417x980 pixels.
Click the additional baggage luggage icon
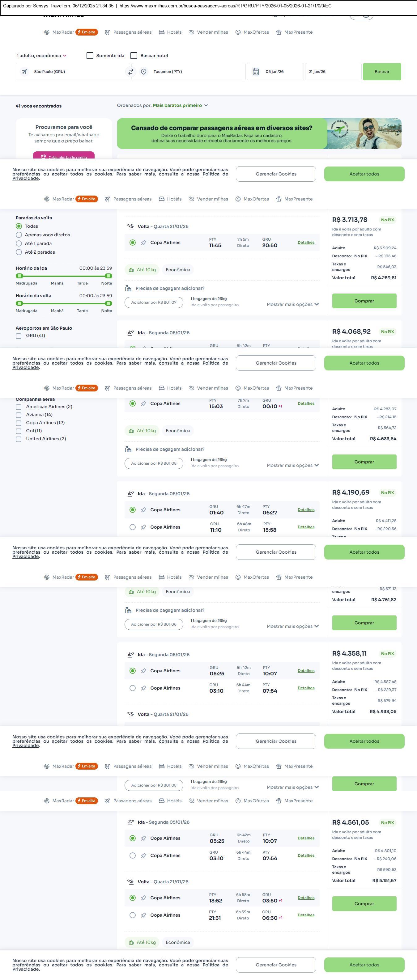128,288
